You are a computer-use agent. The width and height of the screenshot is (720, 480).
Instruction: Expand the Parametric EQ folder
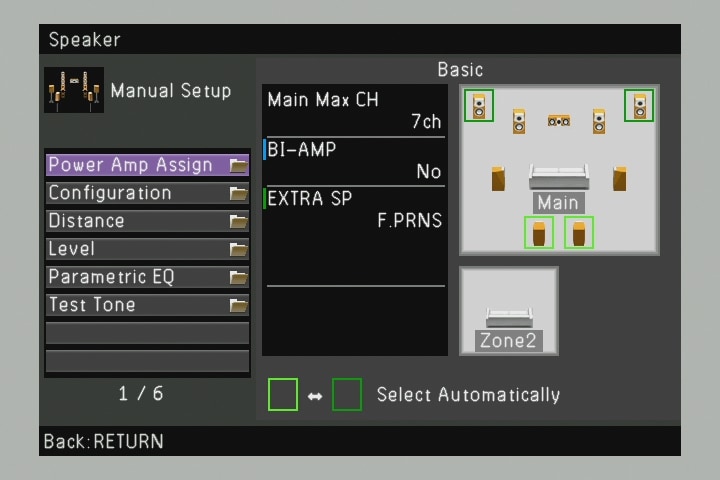tap(147, 277)
